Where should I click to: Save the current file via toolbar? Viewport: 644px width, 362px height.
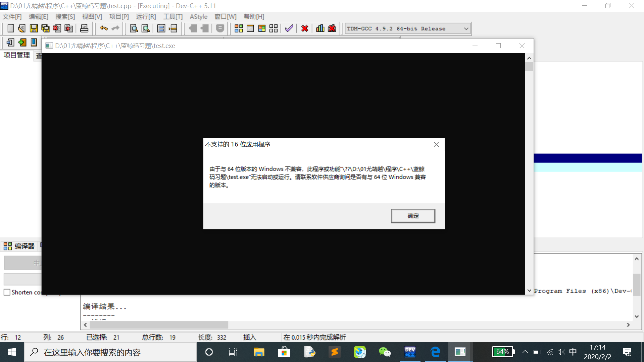pyautogui.click(x=34, y=28)
